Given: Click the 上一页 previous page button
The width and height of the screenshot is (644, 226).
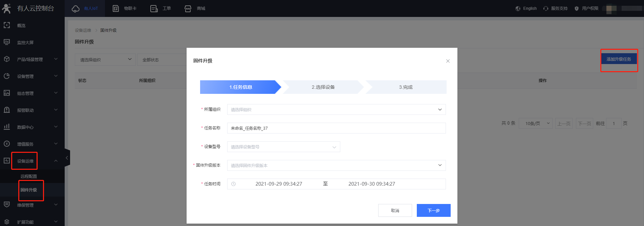Looking at the screenshot, I should tap(564, 124).
